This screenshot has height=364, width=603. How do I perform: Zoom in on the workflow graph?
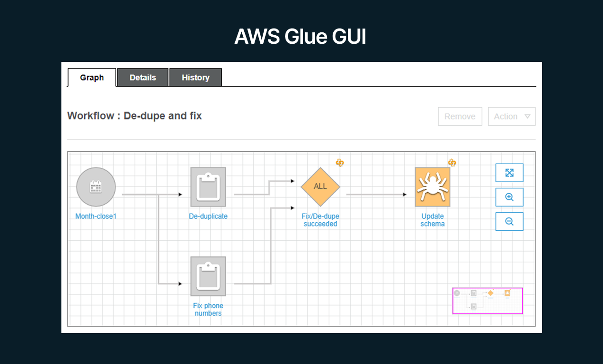point(509,197)
